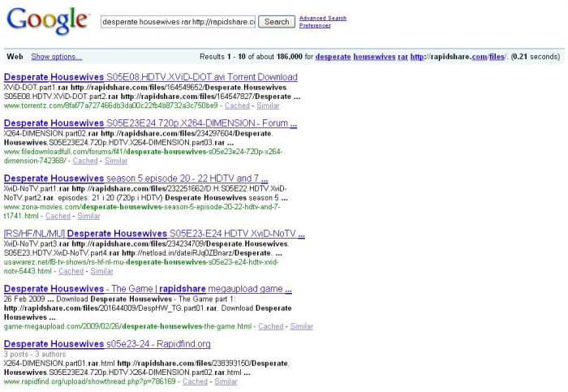
Task: Open Similar link for rapidfind.org result
Action: pos(226,381)
